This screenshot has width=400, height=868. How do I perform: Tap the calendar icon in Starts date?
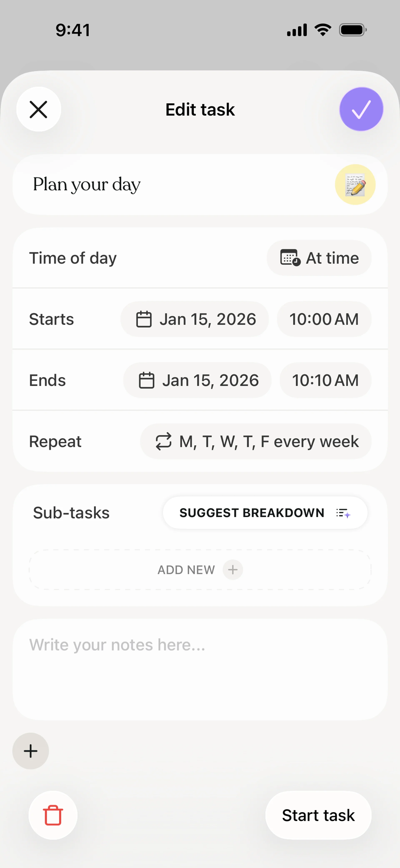click(x=144, y=319)
